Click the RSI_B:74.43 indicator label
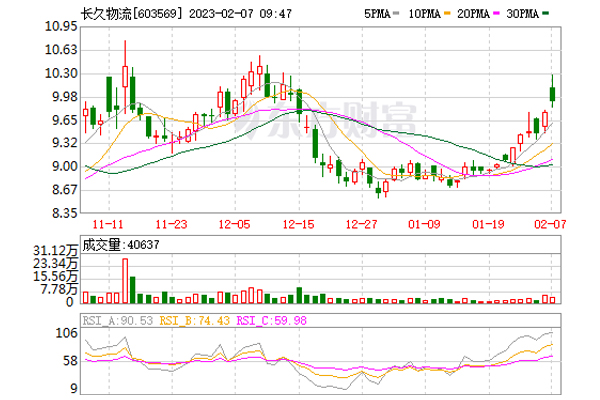This screenshot has height=400, width=600. pyautogui.click(x=183, y=319)
